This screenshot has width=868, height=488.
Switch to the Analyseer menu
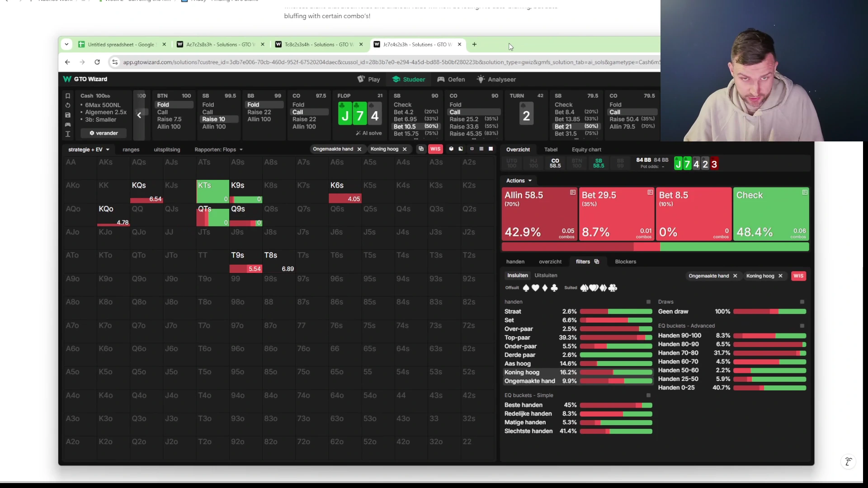click(x=496, y=79)
